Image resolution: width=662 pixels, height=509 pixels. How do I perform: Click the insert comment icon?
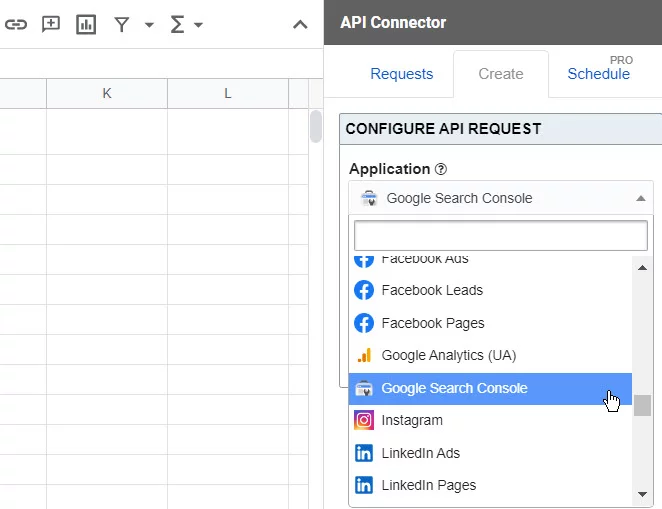tap(51, 24)
